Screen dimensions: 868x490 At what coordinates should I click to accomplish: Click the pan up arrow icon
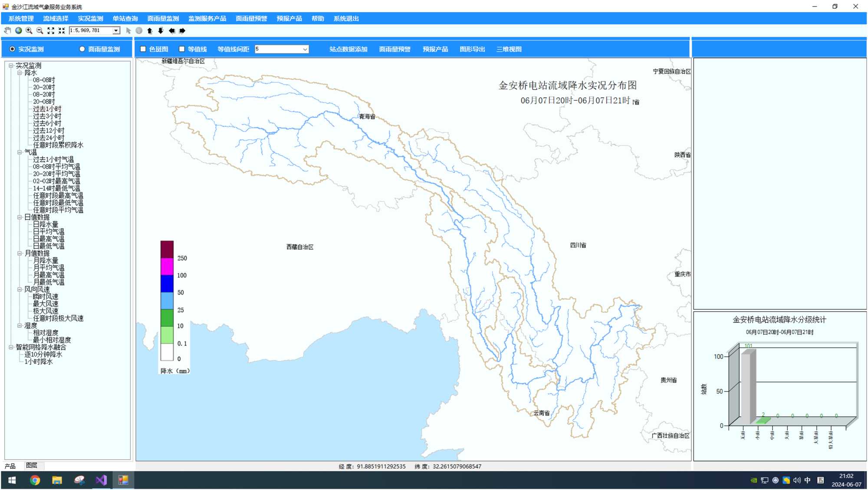(x=150, y=30)
